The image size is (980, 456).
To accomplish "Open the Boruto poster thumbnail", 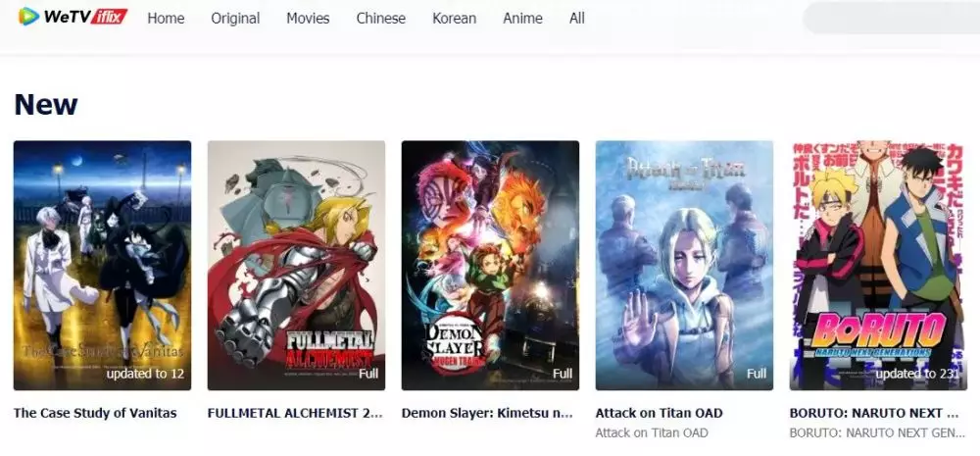I will pyautogui.click(x=878, y=265).
